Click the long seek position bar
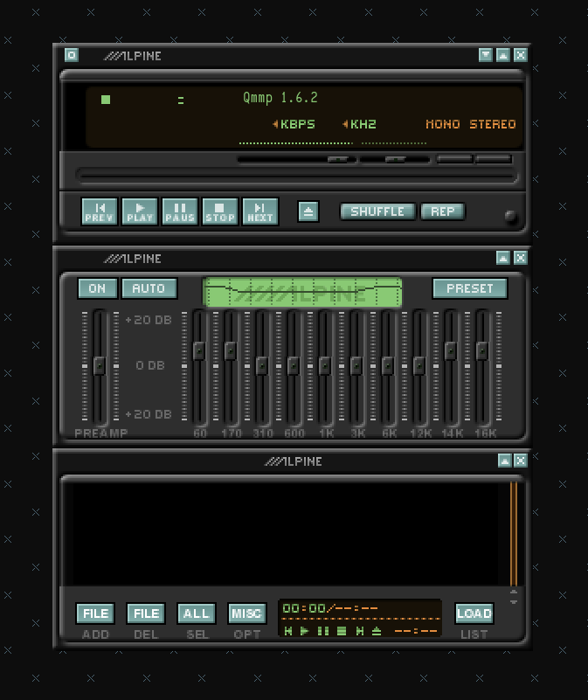The width and height of the screenshot is (588, 700). click(x=297, y=176)
